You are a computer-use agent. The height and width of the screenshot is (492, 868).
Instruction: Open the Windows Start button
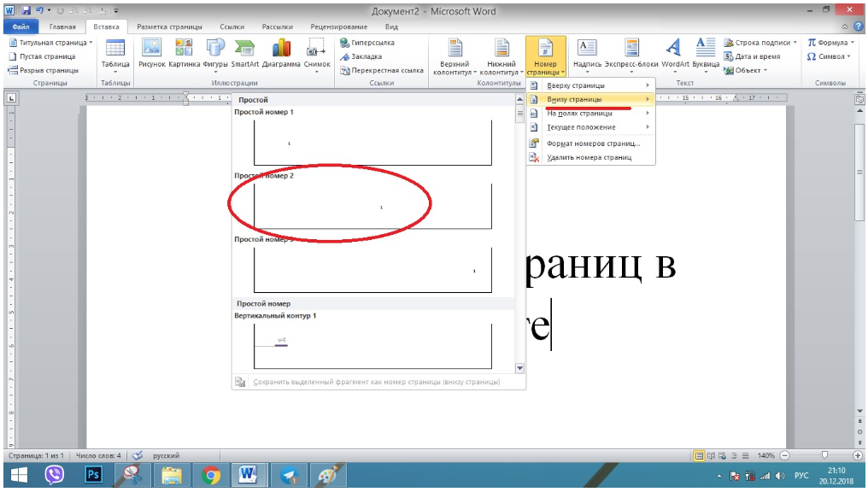coord(19,475)
